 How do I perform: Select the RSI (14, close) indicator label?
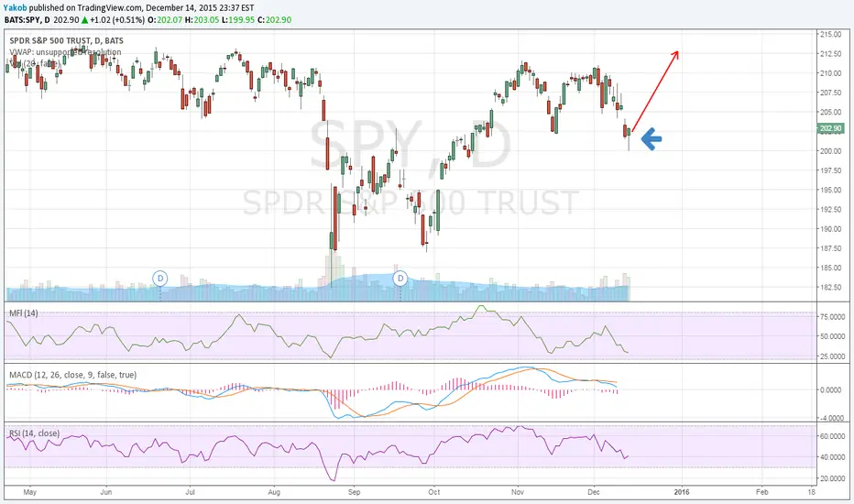click(x=34, y=433)
